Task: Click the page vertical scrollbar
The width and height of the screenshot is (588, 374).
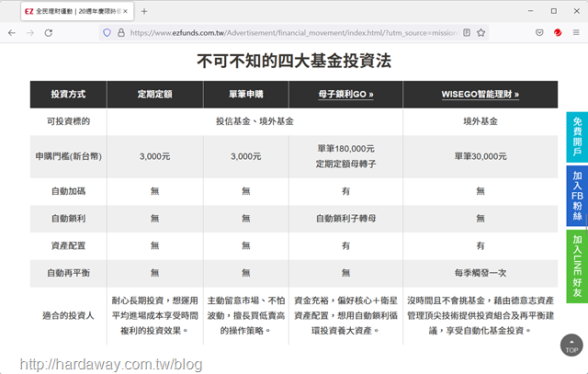Action: (x=586, y=225)
